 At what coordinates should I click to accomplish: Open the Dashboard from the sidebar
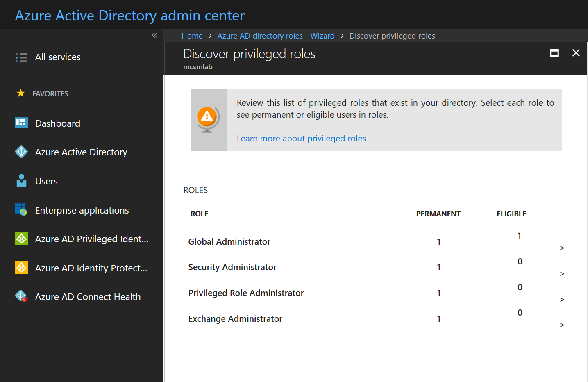[x=57, y=123]
